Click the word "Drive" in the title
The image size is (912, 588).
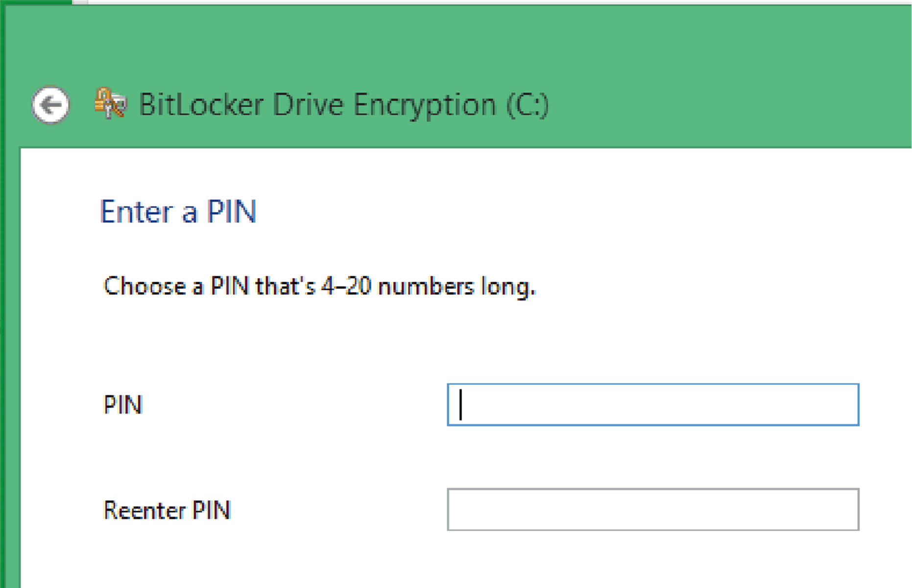click(308, 105)
